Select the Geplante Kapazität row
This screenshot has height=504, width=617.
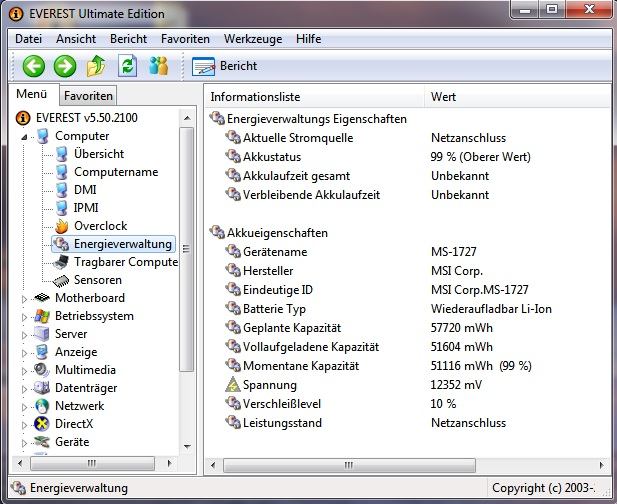tap(407, 328)
